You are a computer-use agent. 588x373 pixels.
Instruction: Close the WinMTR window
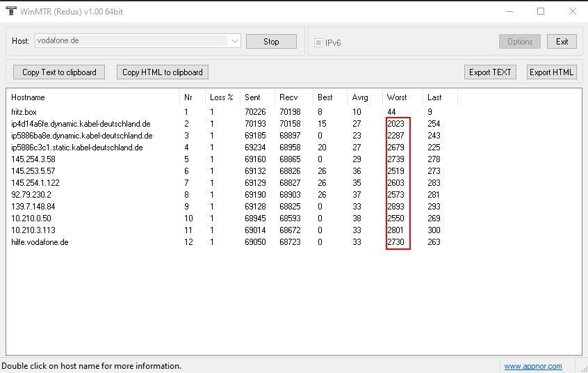[x=573, y=11]
